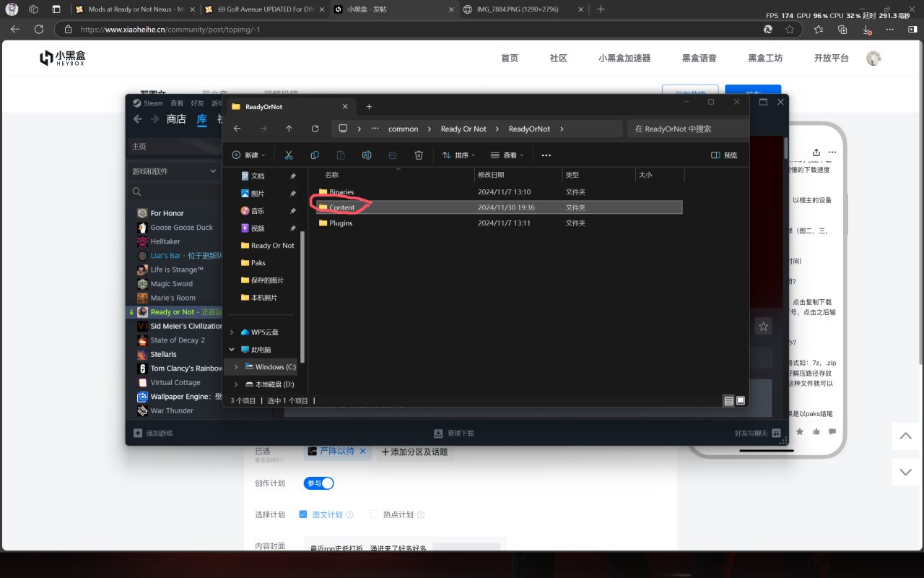Screen dimensions: 924x578
Task: Click the Cut scissors icon in Explorer toolbar
Action: [289, 155]
